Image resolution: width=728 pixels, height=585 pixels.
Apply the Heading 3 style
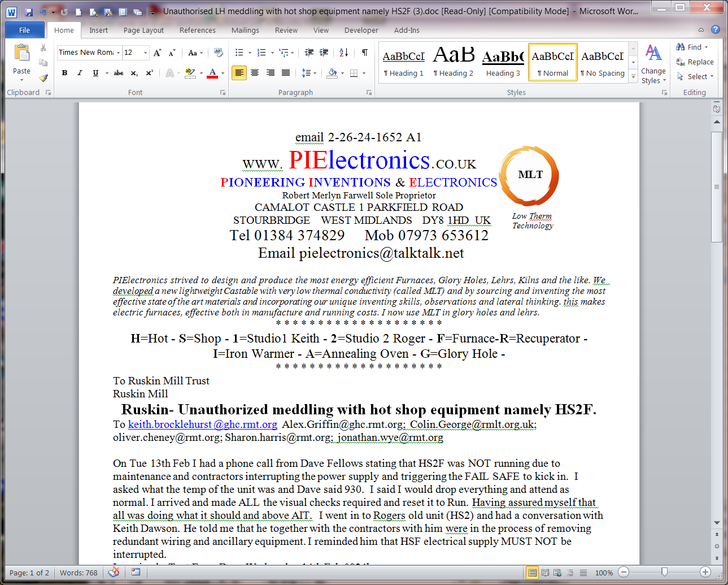pos(503,62)
